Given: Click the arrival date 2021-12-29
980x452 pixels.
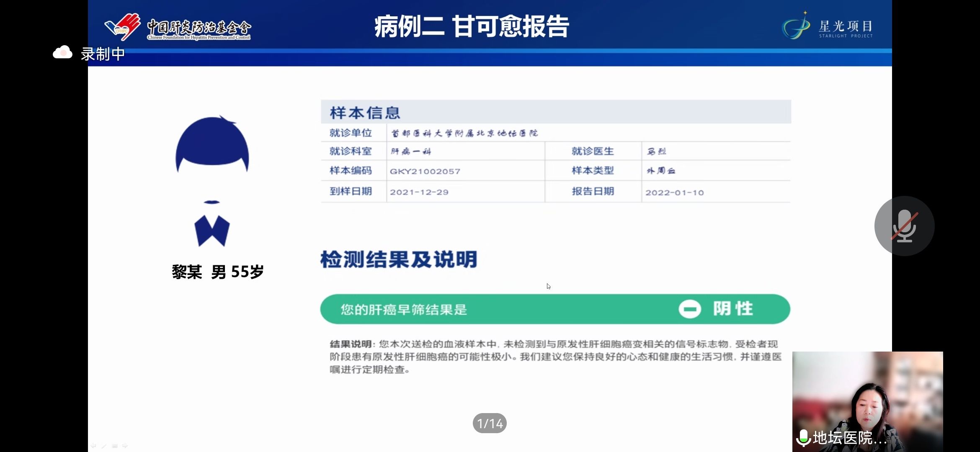Looking at the screenshot, I should [419, 192].
